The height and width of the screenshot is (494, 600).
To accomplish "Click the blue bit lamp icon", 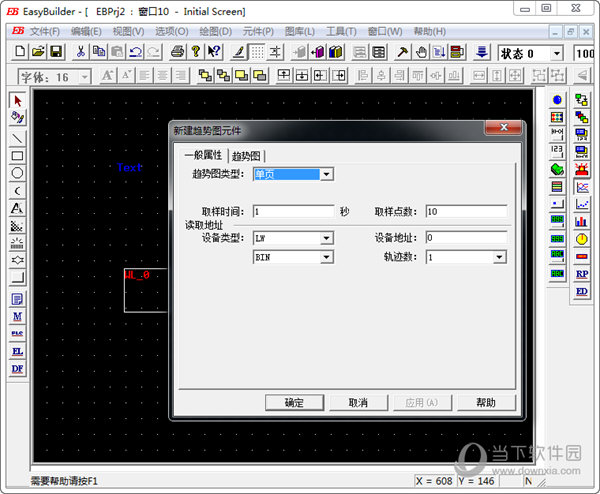I will (557, 100).
